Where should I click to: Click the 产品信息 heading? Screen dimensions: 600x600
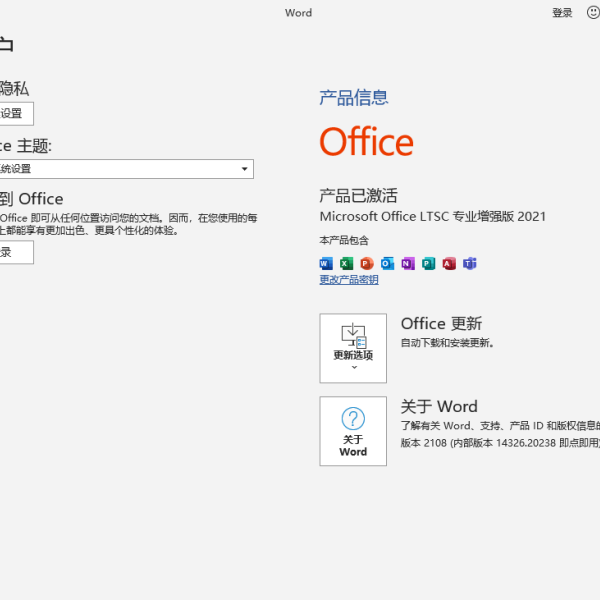tap(354, 97)
